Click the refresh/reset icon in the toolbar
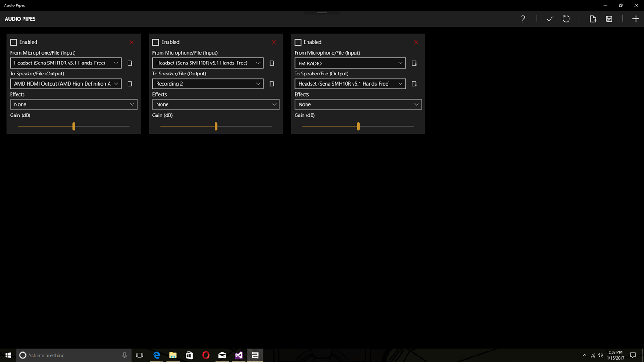 pos(566,18)
